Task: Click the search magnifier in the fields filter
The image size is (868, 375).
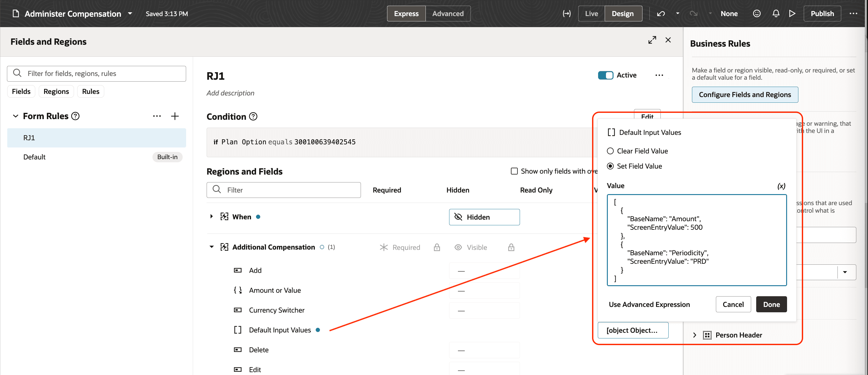Action: point(17,73)
